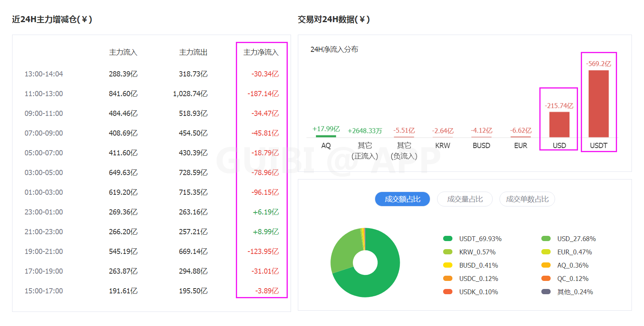Select the 成交额占比 tab
This screenshot has height=326, width=644.
click(x=402, y=199)
